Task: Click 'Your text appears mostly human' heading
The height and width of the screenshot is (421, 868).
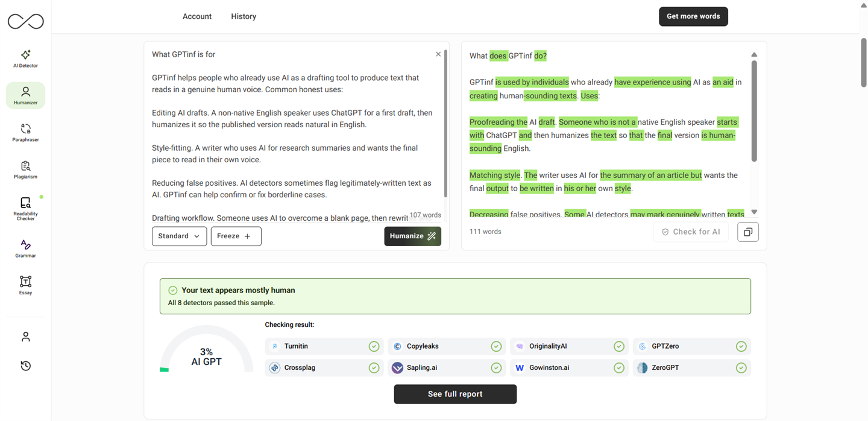Action: (x=238, y=290)
